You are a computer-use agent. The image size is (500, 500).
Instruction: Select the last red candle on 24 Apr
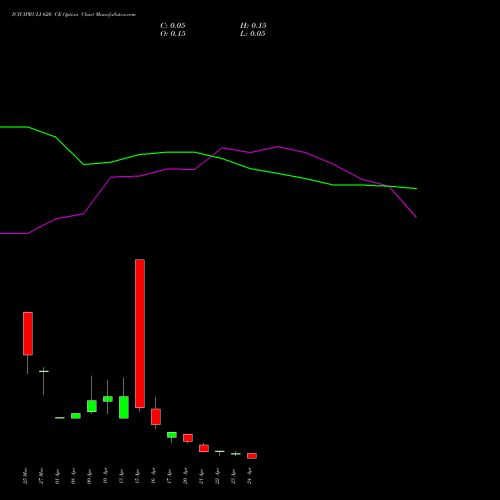pos(252,456)
